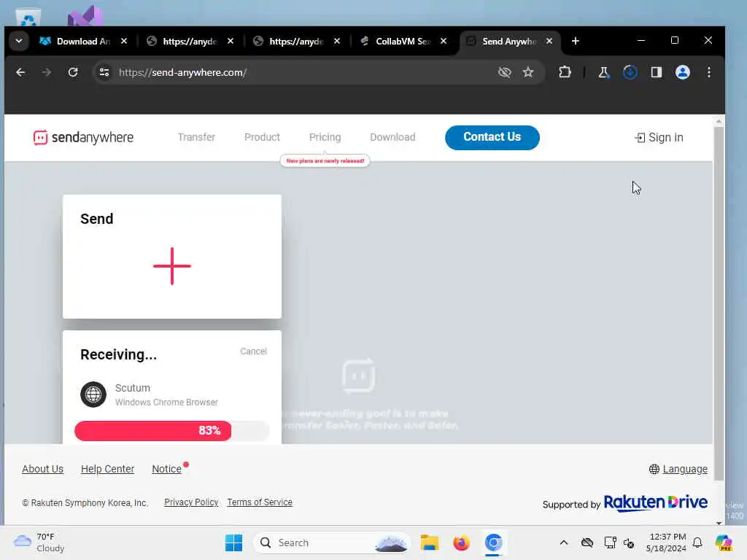Viewport: 747px width, 560px height.
Task: Open the About Us link
Action: pos(42,469)
